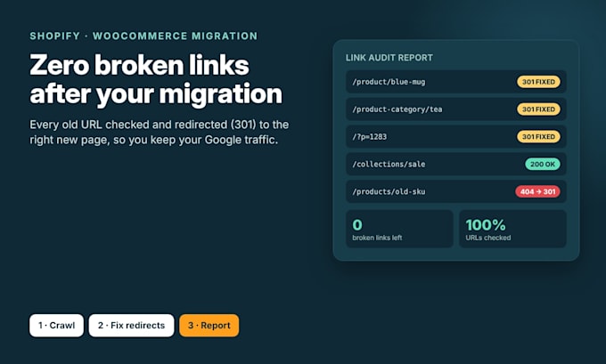Select the '2 · Fix redirects' step button

click(x=131, y=326)
